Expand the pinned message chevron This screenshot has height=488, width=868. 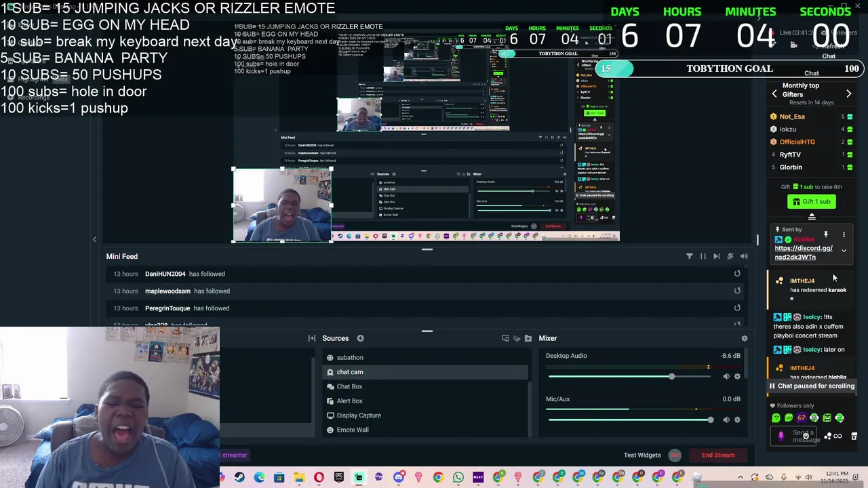(x=844, y=251)
